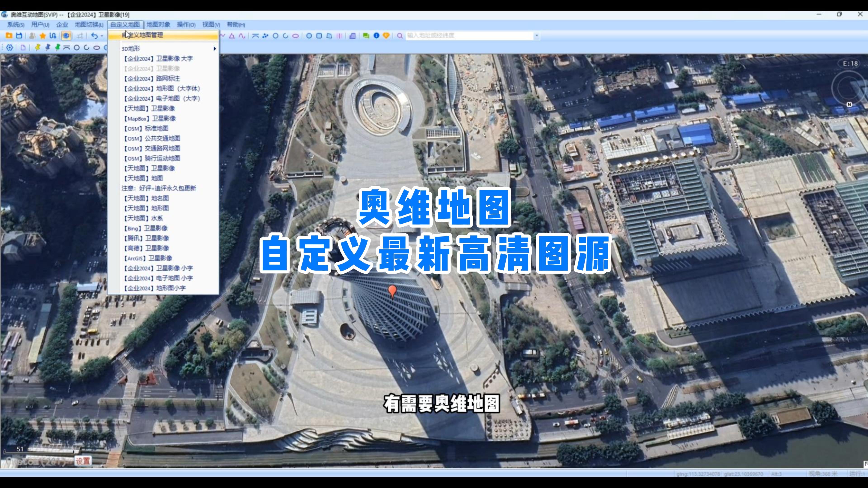Select 【企业2024】电子地图 小字 map
Image resolution: width=868 pixels, height=488 pixels.
point(163,278)
